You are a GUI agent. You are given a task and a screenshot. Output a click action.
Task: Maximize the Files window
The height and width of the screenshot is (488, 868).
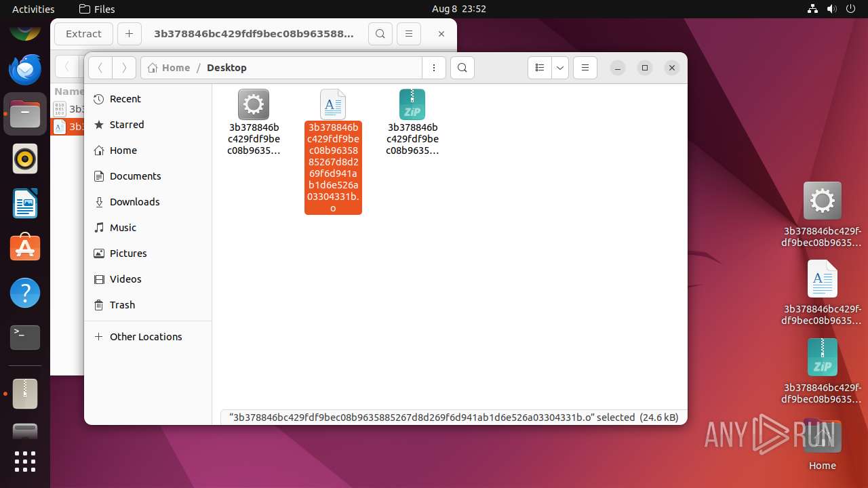click(x=645, y=68)
